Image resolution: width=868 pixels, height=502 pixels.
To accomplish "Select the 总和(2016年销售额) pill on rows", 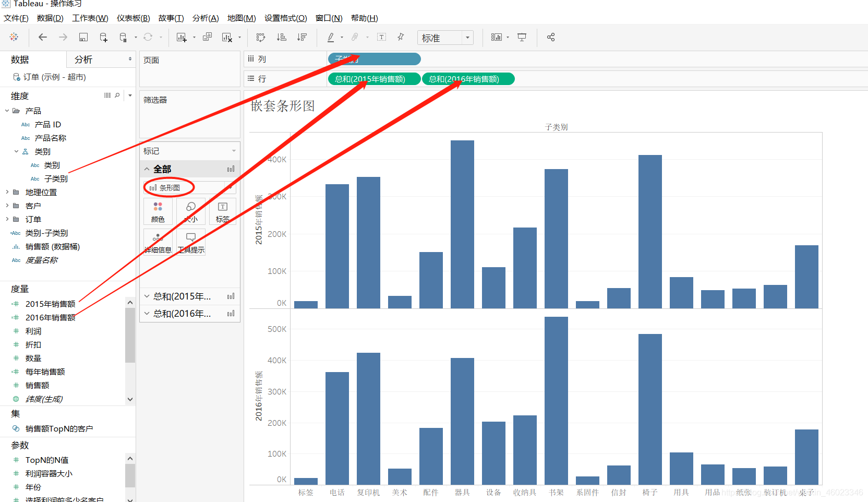I will click(x=468, y=79).
